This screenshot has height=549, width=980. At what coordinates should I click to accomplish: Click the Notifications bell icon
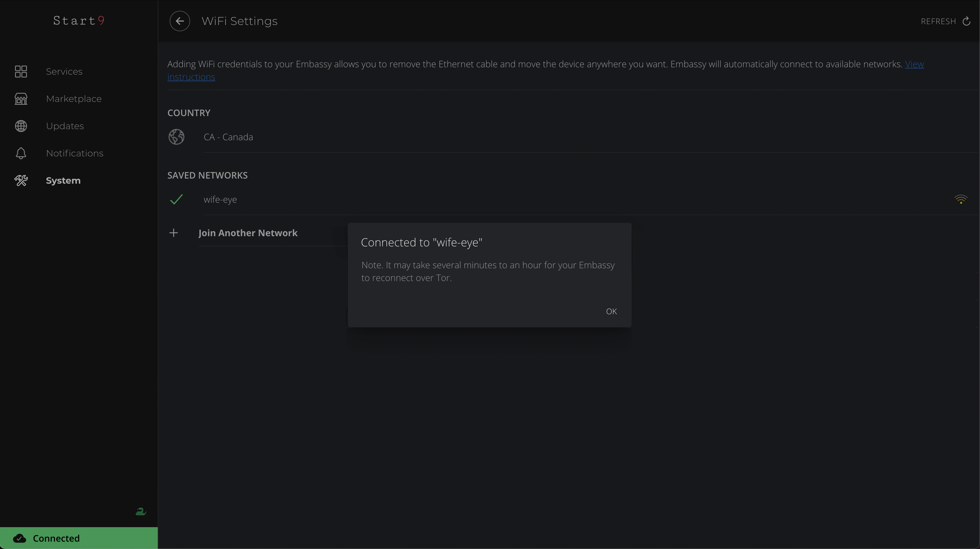[x=21, y=154]
